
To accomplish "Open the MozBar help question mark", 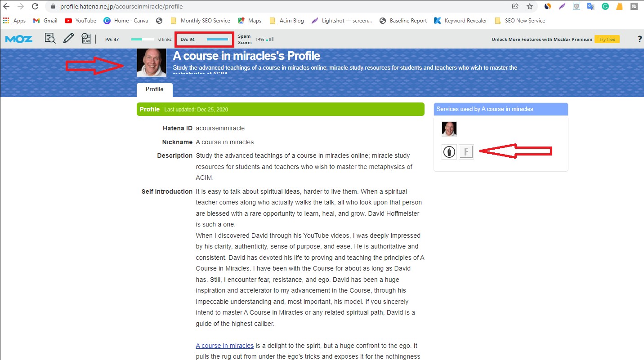I will [640, 39].
